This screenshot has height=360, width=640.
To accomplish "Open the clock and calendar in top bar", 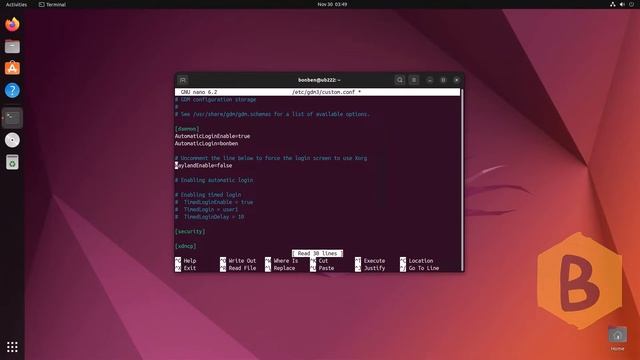I will (332, 4).
